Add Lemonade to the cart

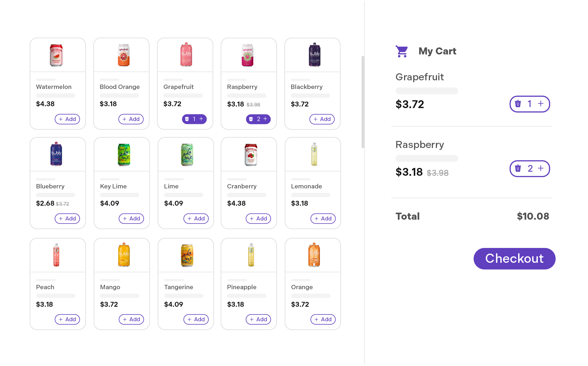pyautogui.click(x=323, y=219)
